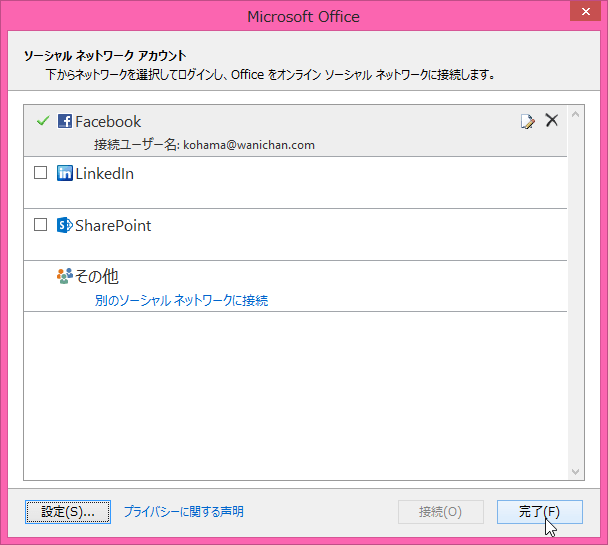608x545 pixels.
Task: Click the ソーシャル ネットワーク アカウント heading
Action: tap(105, 56)
